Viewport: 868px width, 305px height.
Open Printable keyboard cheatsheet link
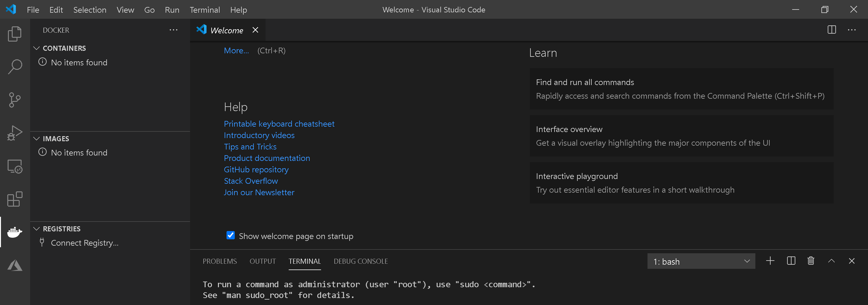(x=279, y=124)
